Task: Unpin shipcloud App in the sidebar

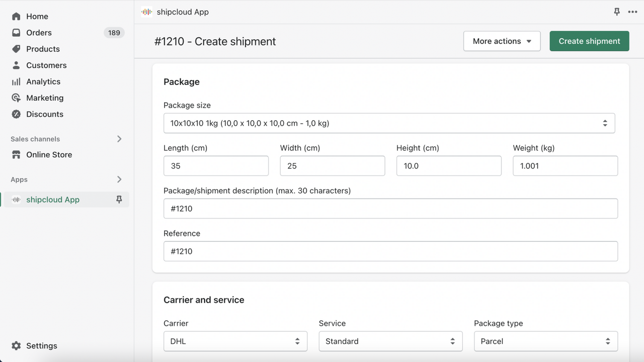Action: [119, 200]
